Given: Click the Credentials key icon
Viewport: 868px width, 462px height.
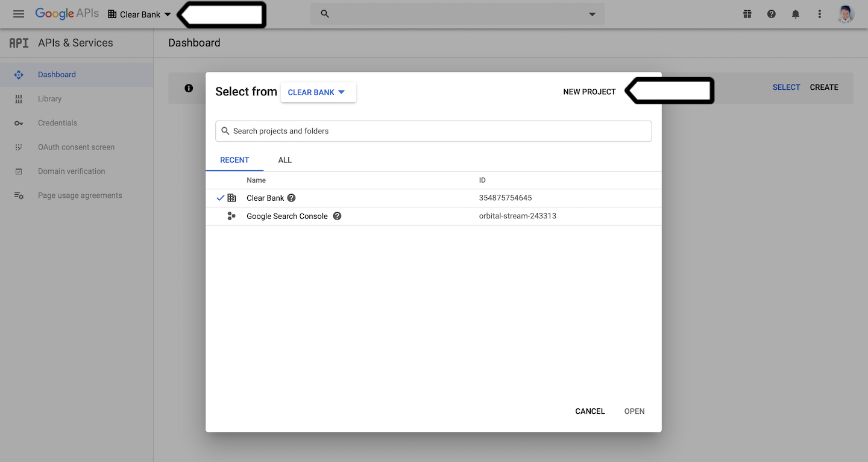Looking at the screenshot, I should click(19, 123).
